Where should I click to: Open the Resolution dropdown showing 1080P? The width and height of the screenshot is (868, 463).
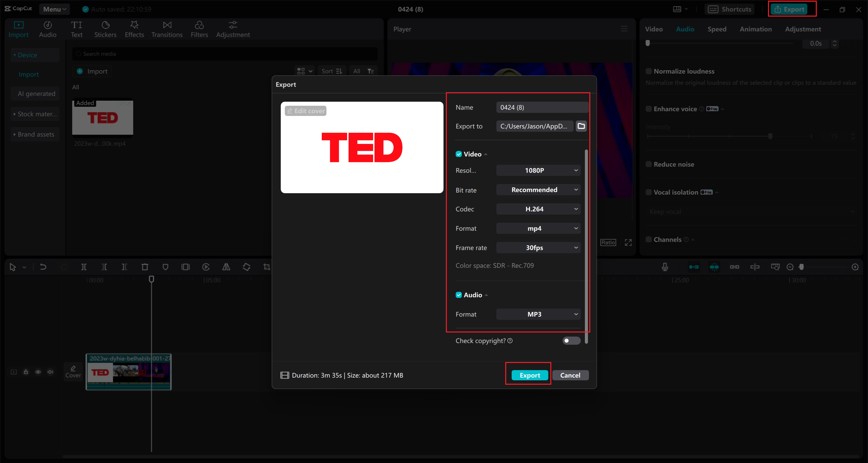538,170
